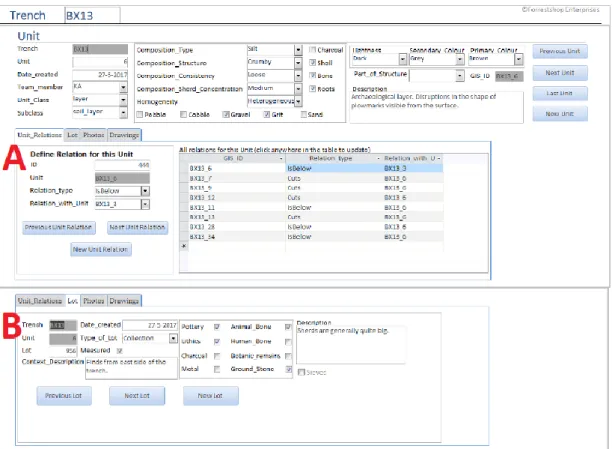Enable the Sand checkbox
The image size is (612, 449).
pyautogui.click(x=304, y=114)
